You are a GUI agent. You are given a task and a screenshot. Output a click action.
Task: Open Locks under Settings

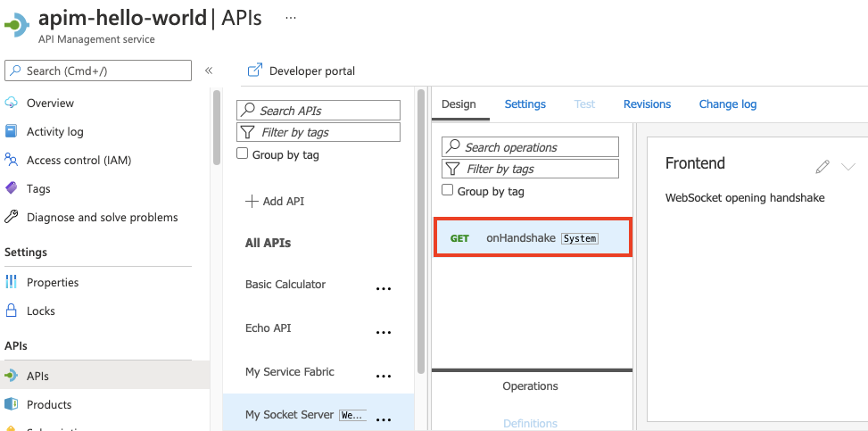click(x=40, y=311)
